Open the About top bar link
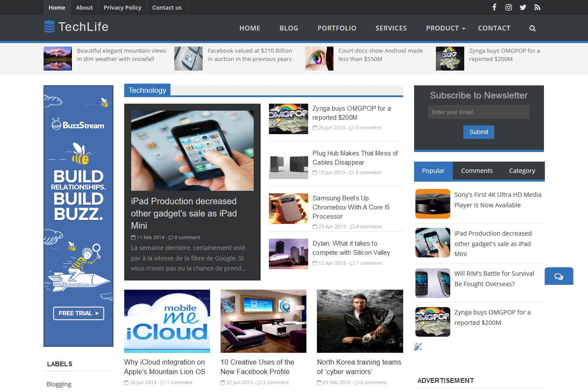Image resolution: width=588 pixels, height=392 pixels. [84, 7]
